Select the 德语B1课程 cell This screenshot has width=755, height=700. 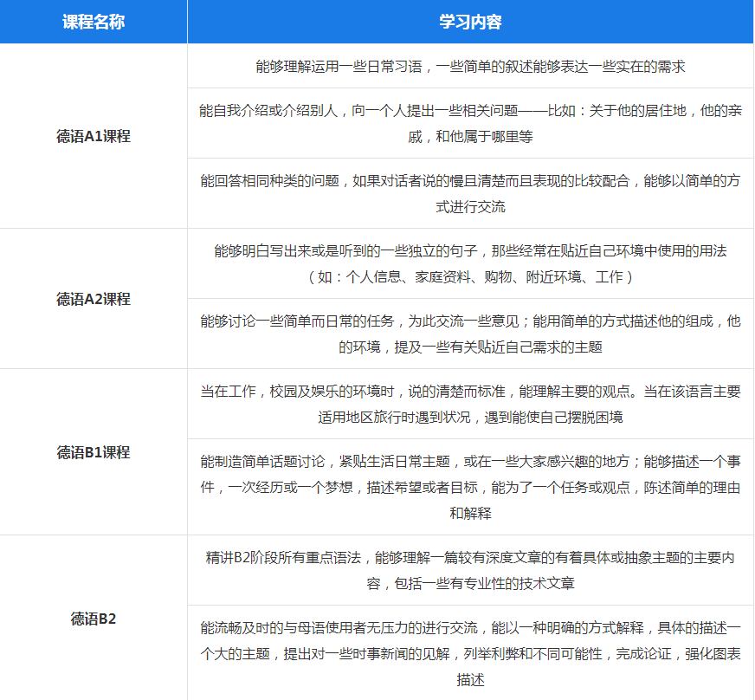[x=94, y=452]
